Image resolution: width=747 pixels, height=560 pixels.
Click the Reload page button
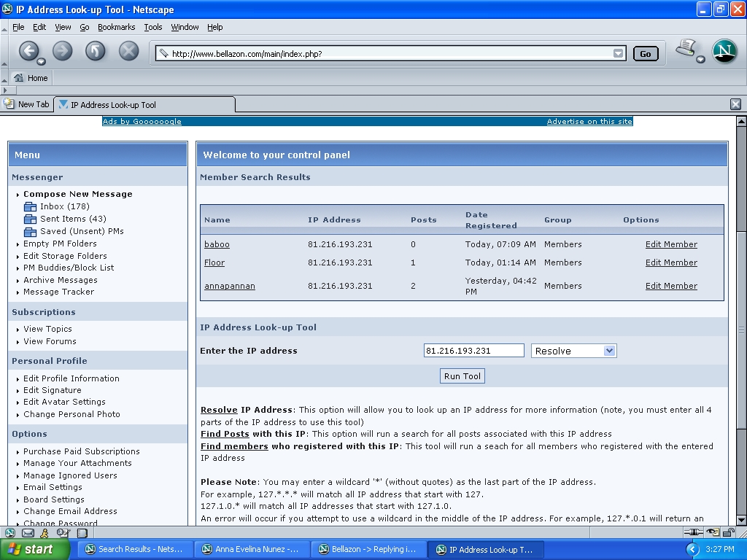pyautogui.click(x=95, y=51)
